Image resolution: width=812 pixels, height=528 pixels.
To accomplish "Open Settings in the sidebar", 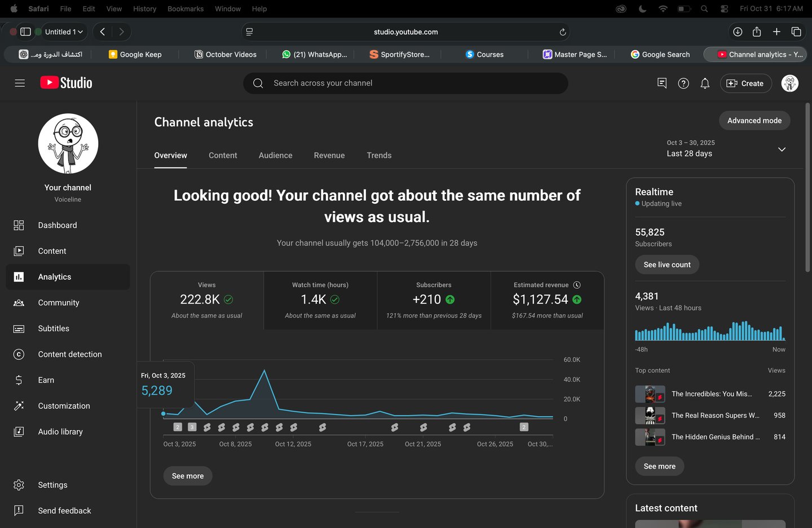I will (68, 485).
